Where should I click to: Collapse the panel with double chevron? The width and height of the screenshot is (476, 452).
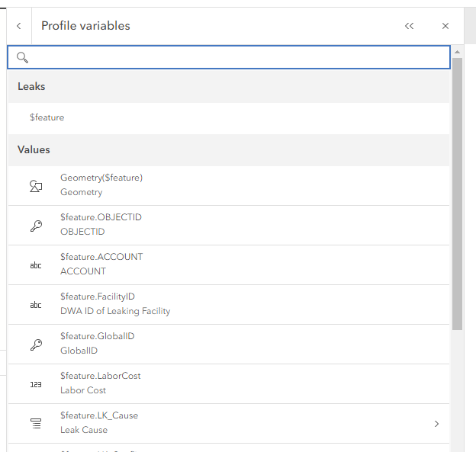pyautogui.click(x=410, y=26)
